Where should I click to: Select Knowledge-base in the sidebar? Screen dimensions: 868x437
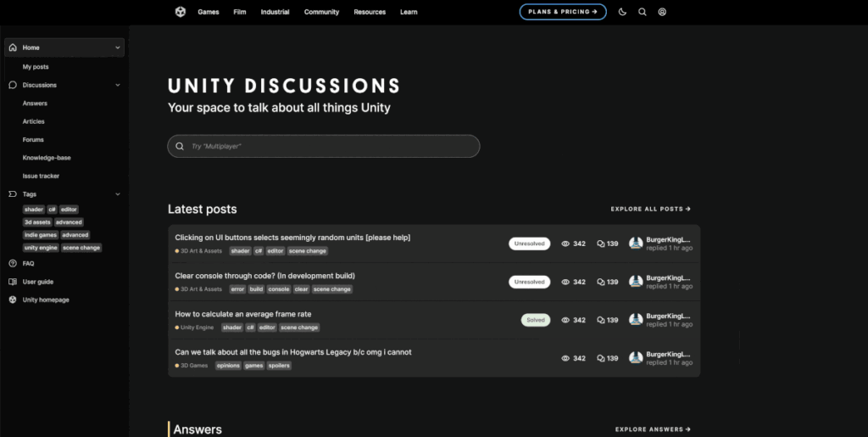point(47,158)
